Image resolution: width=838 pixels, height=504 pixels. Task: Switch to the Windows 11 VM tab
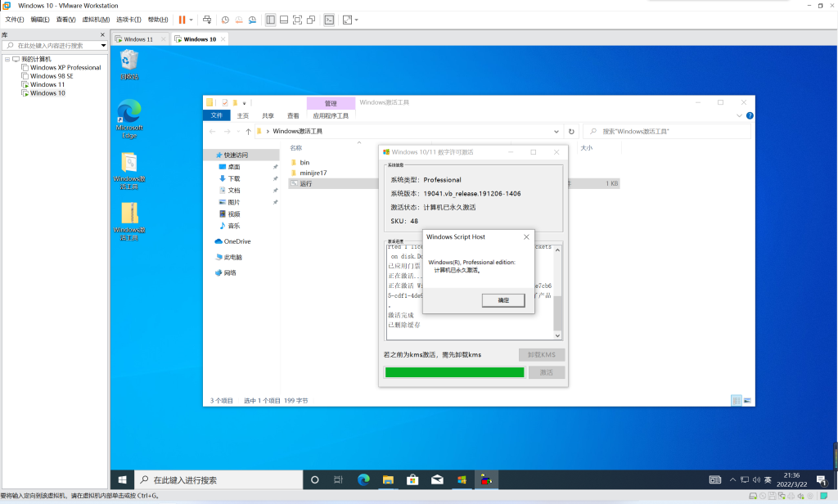tap(137, 39)
